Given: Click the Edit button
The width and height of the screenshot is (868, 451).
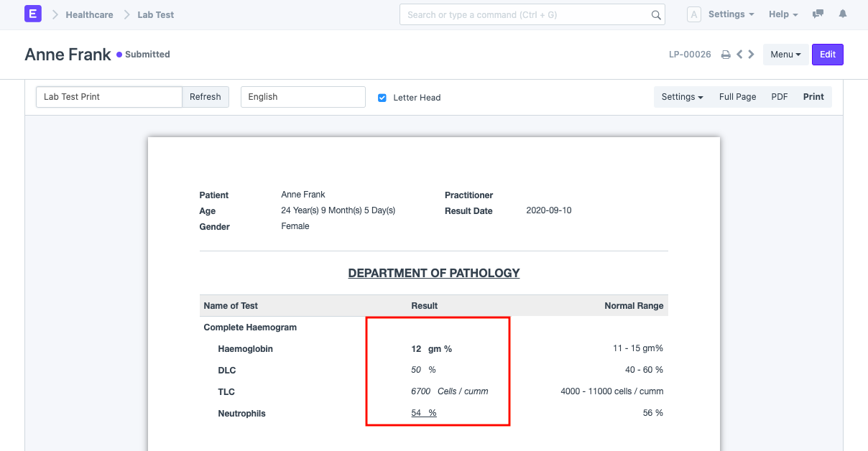Looking at the screenshot, I should [x=828, y=55].
